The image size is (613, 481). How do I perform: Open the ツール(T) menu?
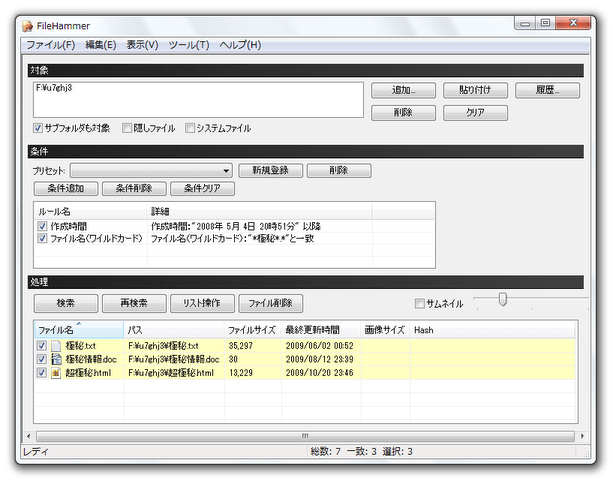coord(189,45)
